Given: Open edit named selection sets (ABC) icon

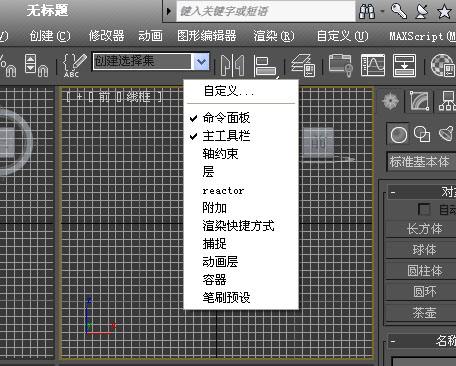Looking at the screenshot, I should coord(75,65).
